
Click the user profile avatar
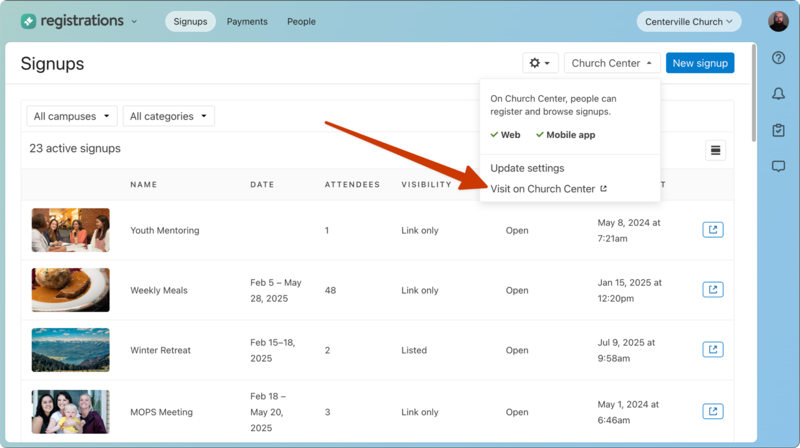coord(778,21)
